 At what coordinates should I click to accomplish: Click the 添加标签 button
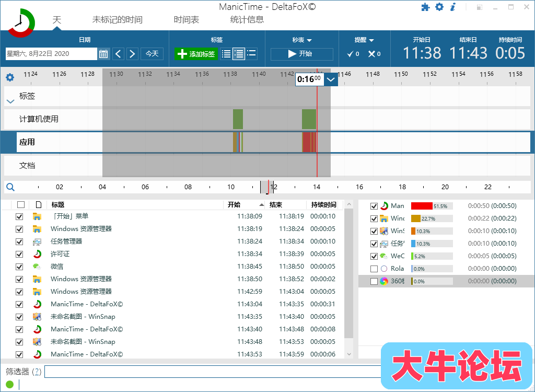point(196,54)
